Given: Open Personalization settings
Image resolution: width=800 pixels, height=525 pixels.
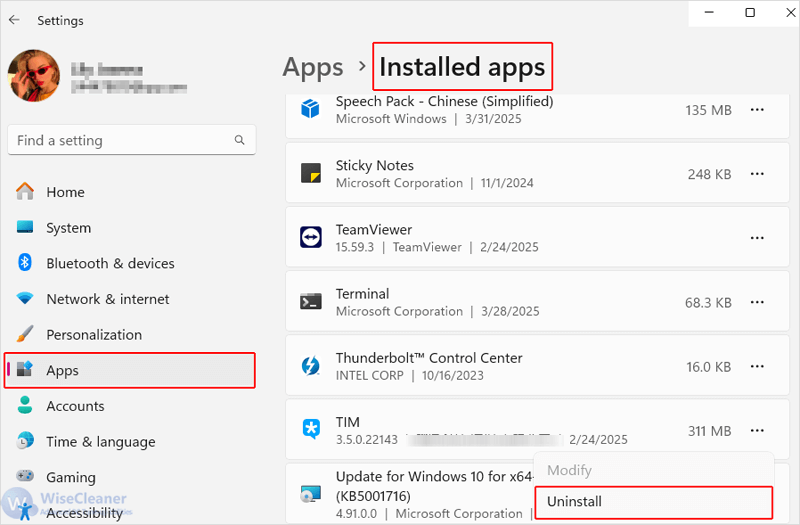Looking at the screenshot, I should 130,335.
